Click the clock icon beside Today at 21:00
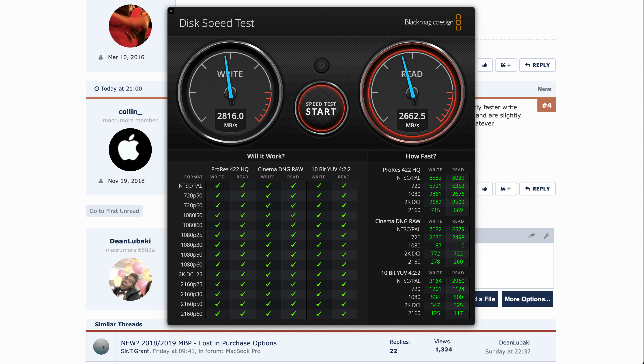 pyautogui.click(x=97, y=89)
